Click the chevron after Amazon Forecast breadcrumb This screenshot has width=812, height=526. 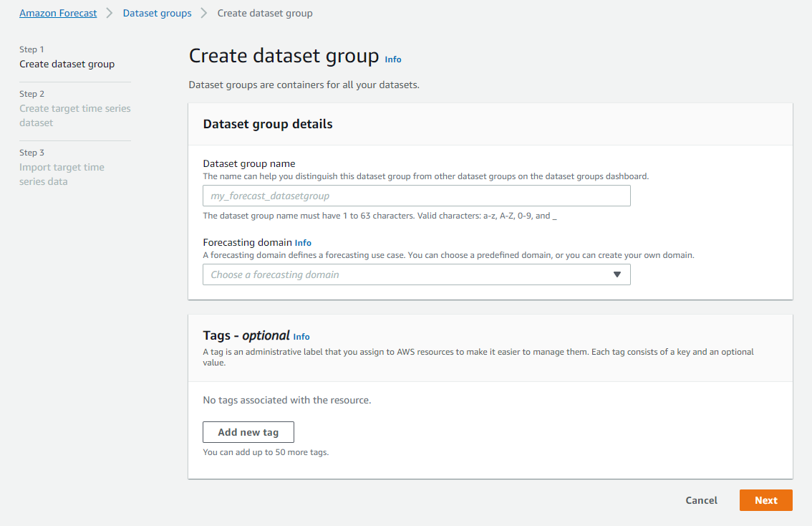(x=110, y=13)
